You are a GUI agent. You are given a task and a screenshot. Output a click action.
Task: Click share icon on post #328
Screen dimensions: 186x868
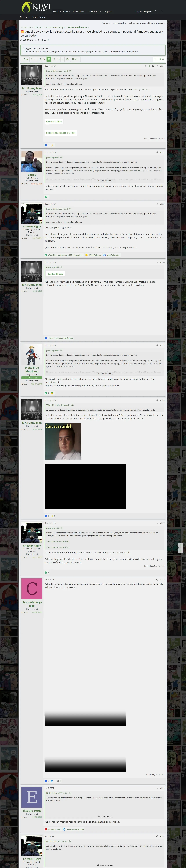pyautogui.click(x=157, y=580)
